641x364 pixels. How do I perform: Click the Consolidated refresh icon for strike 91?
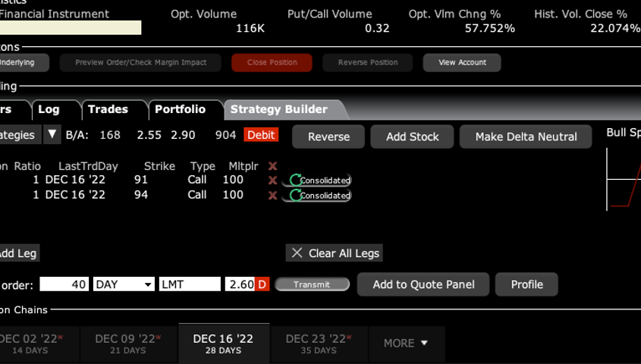[295, 180]
